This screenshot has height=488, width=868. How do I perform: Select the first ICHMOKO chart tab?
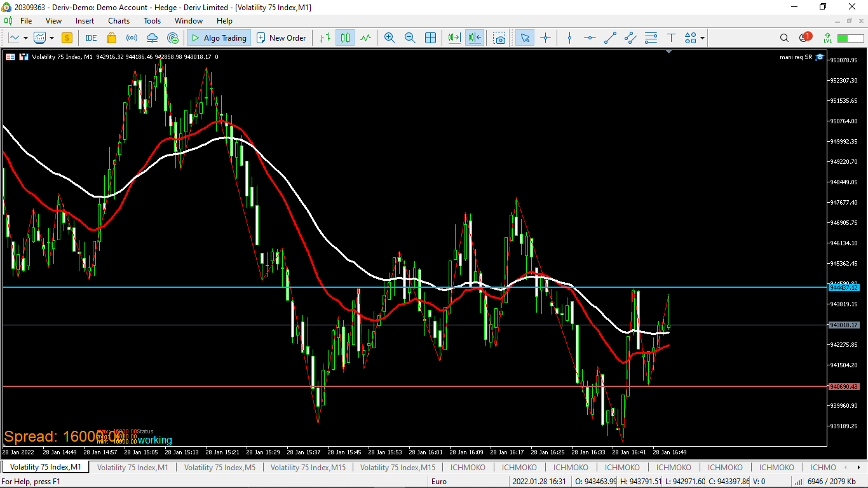point(468,468)
